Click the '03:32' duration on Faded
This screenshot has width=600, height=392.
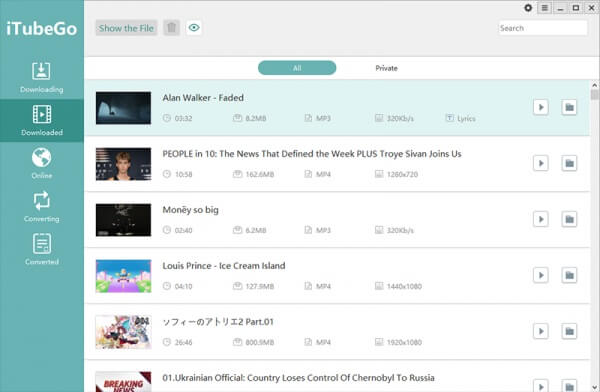(183, 118)
